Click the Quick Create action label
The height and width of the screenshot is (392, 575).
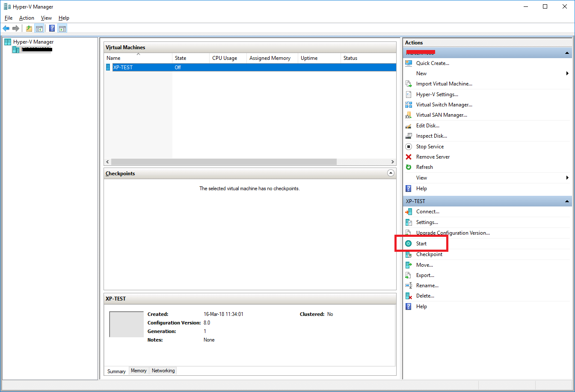[433, 63]
